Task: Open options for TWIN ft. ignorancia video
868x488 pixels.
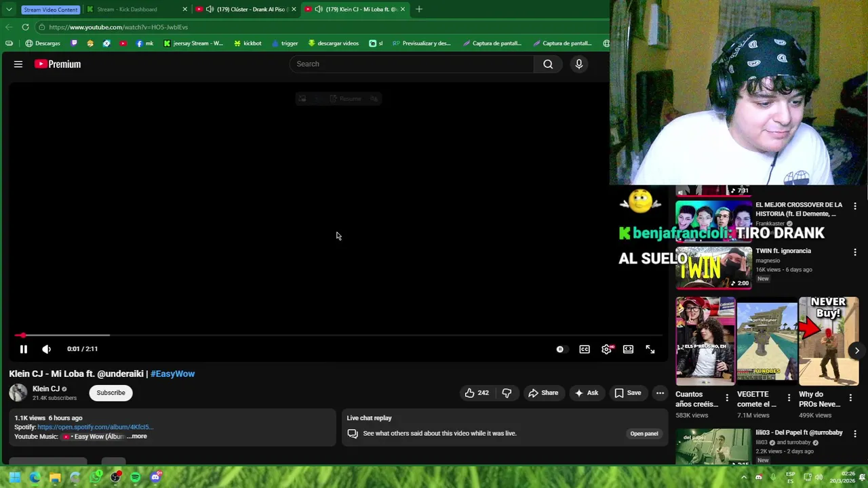Action: 854,252
